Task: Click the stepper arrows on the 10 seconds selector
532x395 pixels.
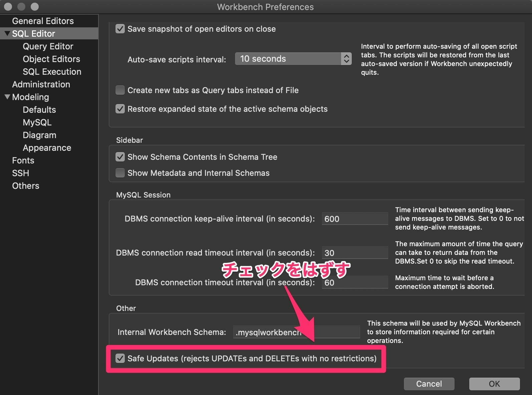Action: (346, 59)
